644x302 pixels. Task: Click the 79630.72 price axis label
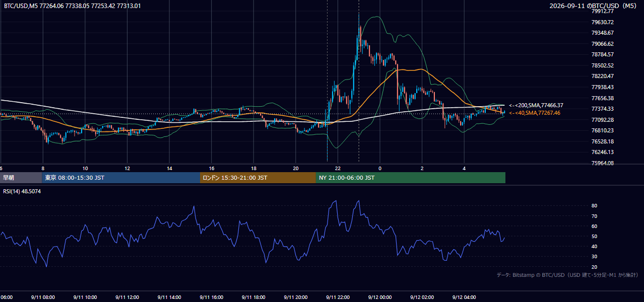603,22
